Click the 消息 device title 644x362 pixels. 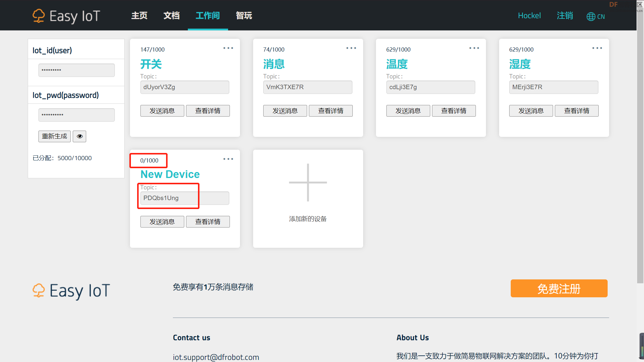[x=274, y=64]
